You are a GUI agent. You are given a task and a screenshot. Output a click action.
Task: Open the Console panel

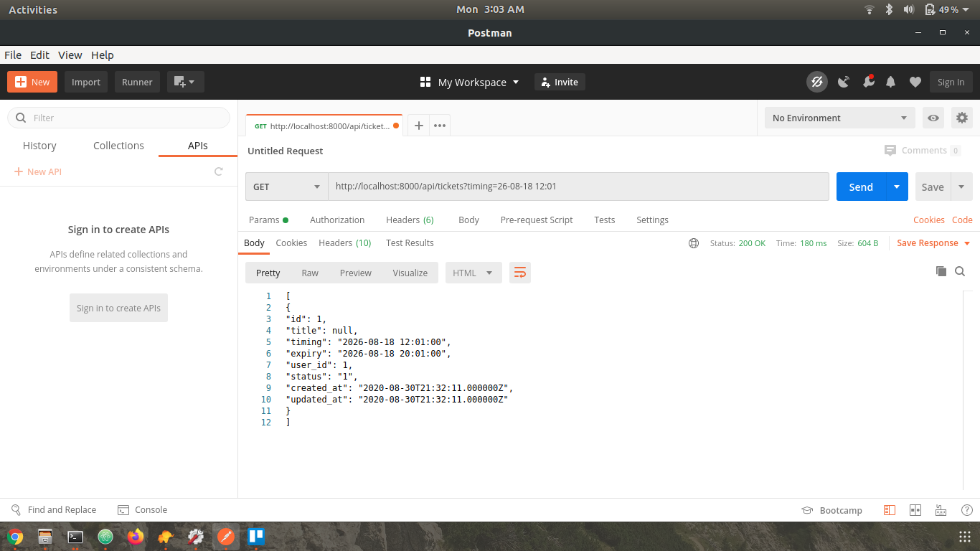click(x=142, y=509)
